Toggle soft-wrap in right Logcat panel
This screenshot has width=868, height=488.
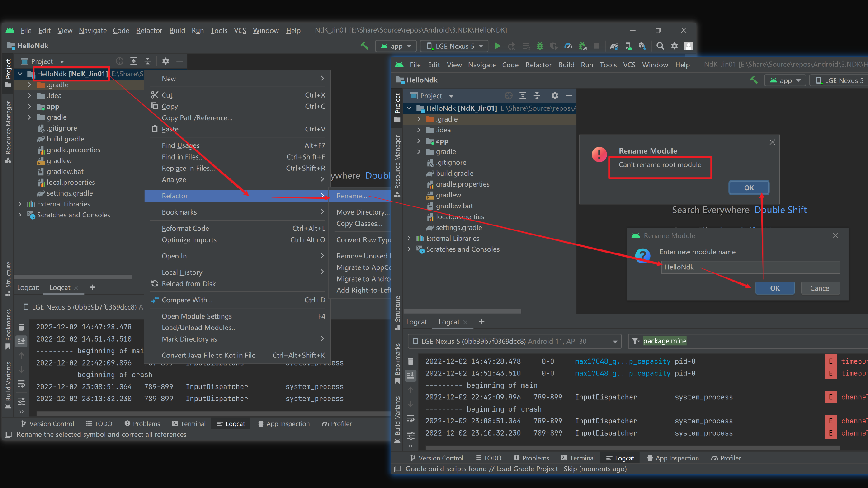point(410,419)
